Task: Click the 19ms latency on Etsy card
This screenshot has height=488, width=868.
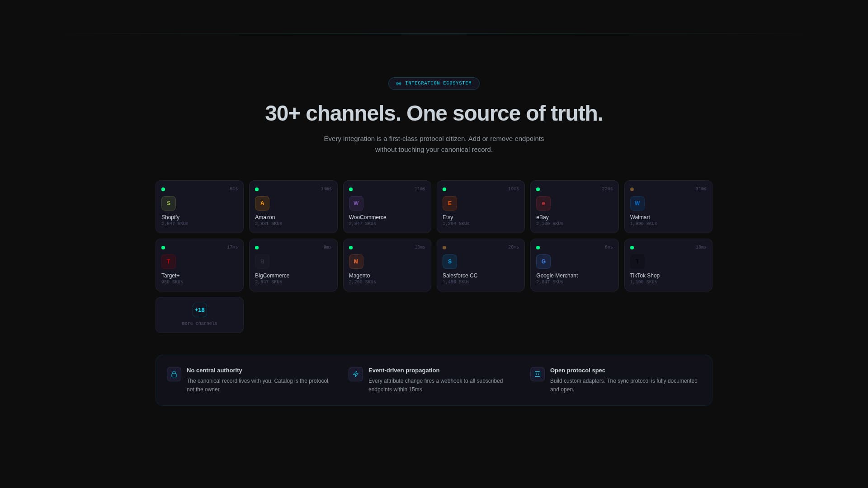Action: click(514, 189)
